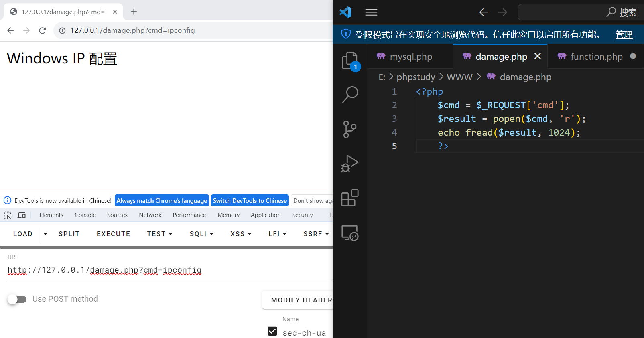The height and width of the screenshot is (338, 644).
Task: Go back in VS Code navigation arrows
Action: (x=484, y=12)
